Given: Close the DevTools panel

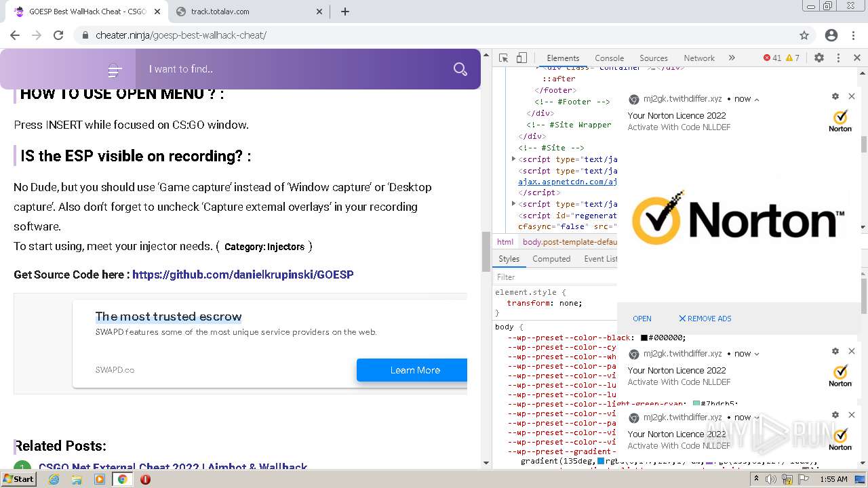Looking at the screenshot, I should point(857,58).
